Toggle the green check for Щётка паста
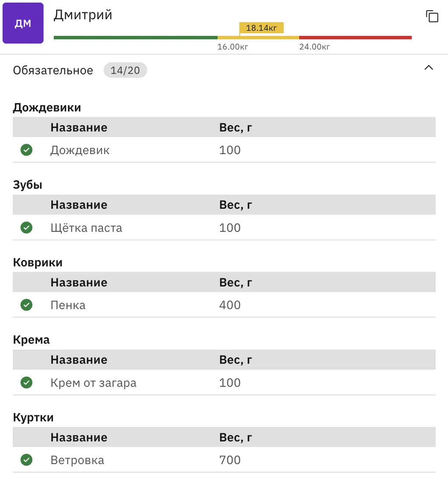 (x=27, y=228)
